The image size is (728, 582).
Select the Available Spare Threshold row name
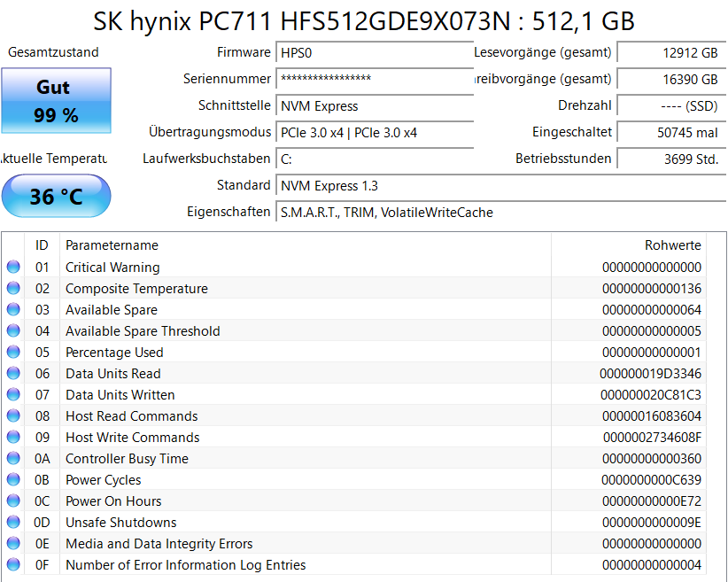[x=143, y=331]
